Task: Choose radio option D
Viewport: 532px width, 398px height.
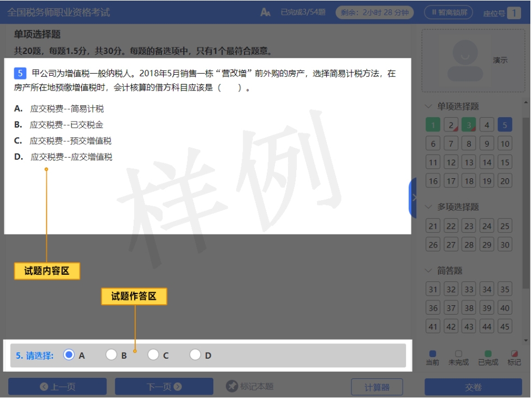Action: point(195,355)
